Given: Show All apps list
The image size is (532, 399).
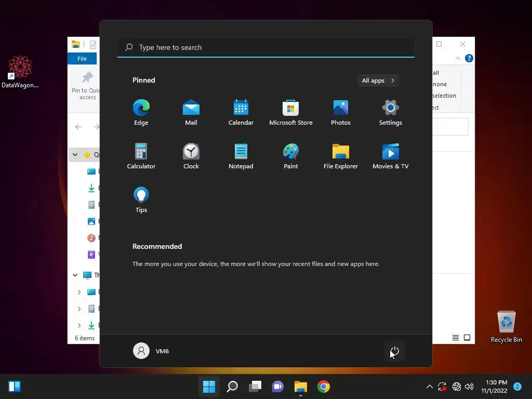Looking at the screenshot, I should coord(378,81).
